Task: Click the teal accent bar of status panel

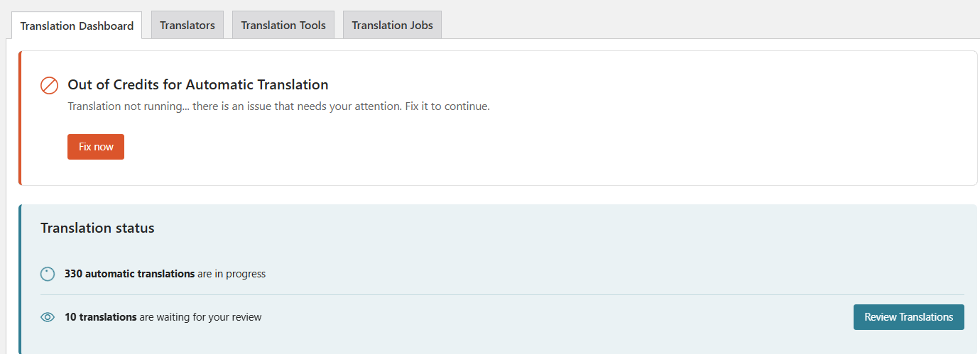Action: 20,280
